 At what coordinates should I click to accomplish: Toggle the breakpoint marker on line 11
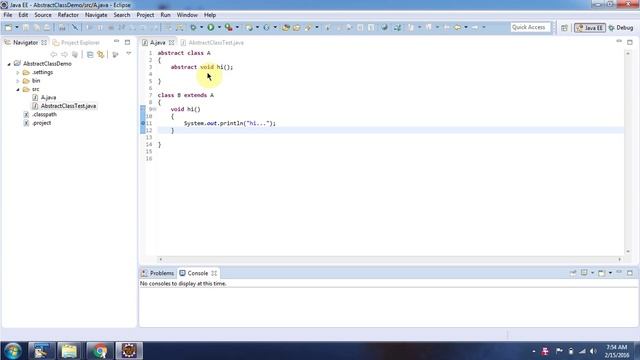143,123
